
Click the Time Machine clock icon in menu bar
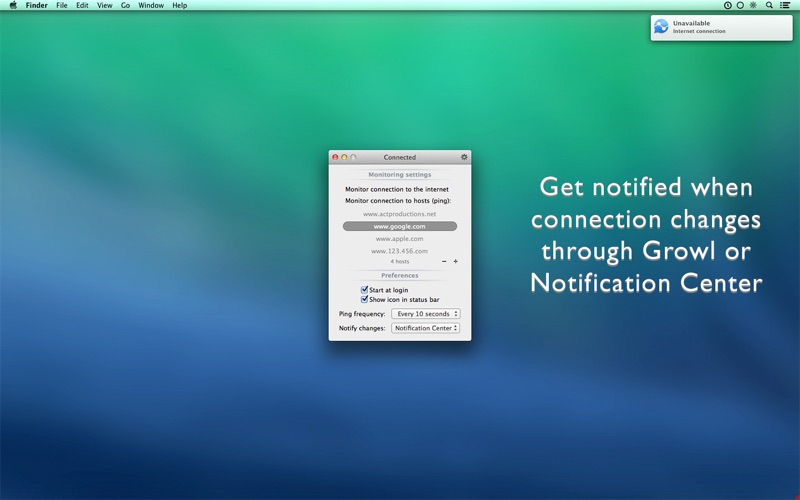tap(728, 5)
